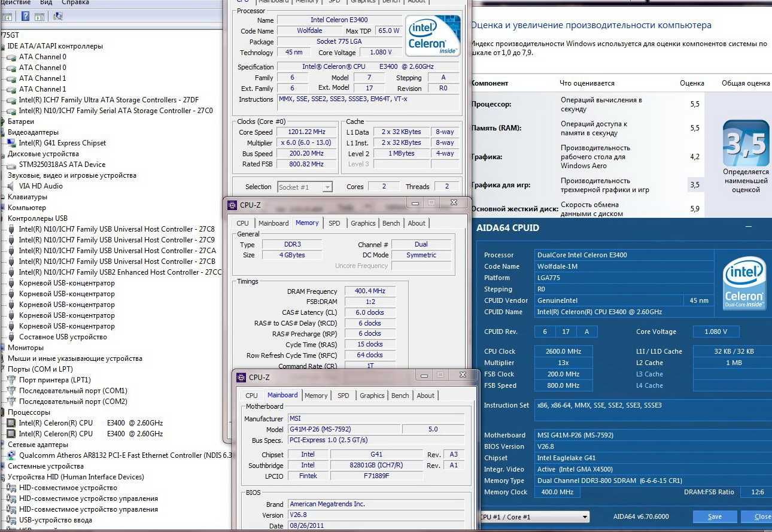Viewport: 772px width, 532px height.
Task: Select the USB Universal Host Controller 27C8 icon
Action: (12, 229)
